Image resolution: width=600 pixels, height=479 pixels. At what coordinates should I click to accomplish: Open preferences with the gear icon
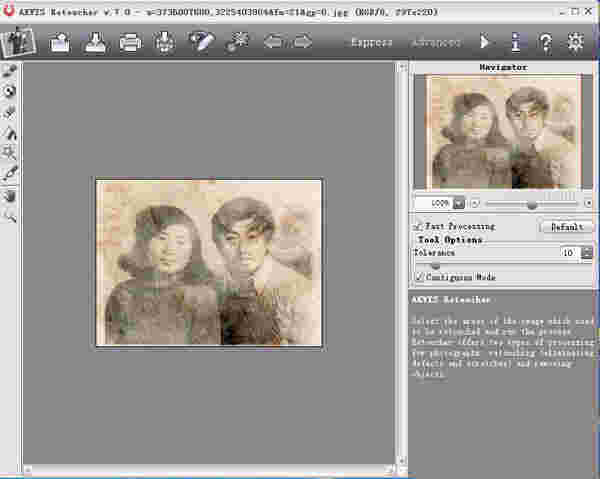click(575, 43)
